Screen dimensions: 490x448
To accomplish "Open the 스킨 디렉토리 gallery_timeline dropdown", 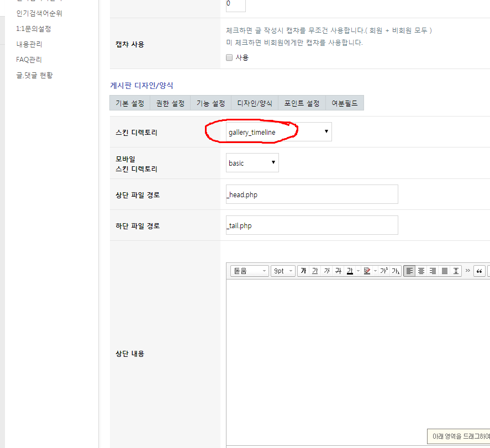I will coord(278,132).
